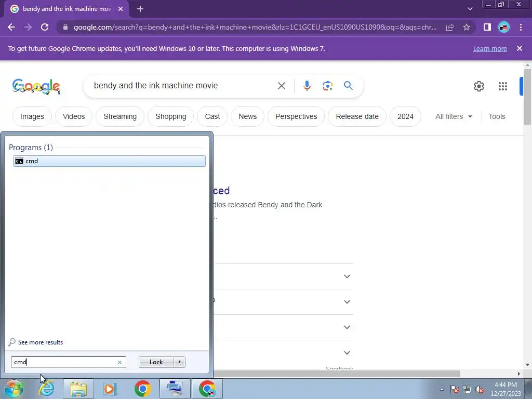Click the Google search text box
Image resolution: width=532 pixels, height=399 pixels.
click(183, 86)
